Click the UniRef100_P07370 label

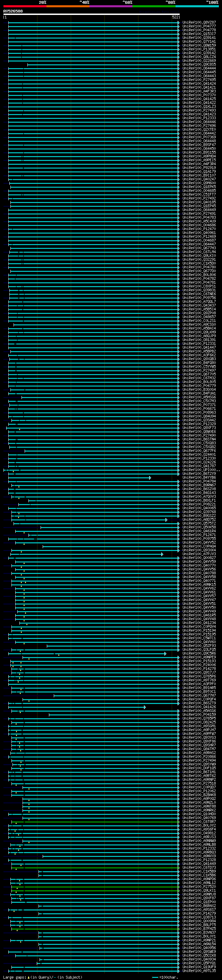pyautogui.click(x=199, y=95)
